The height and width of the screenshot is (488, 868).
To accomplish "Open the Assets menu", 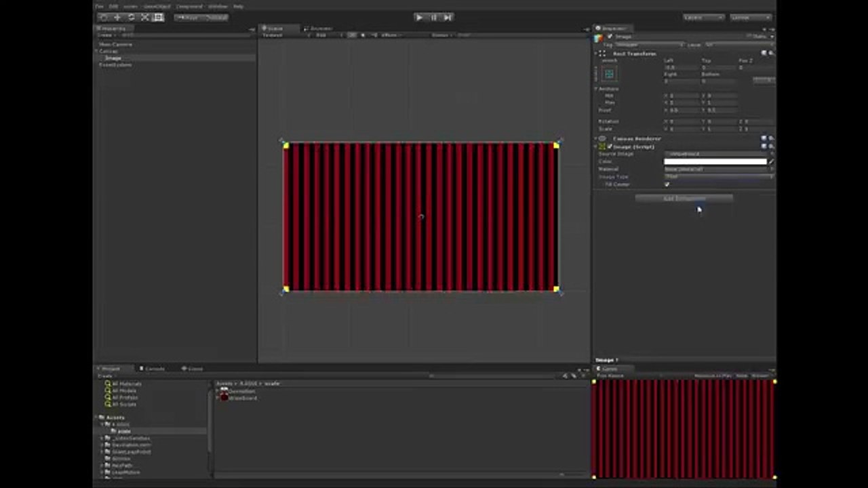I will point(130,6).
